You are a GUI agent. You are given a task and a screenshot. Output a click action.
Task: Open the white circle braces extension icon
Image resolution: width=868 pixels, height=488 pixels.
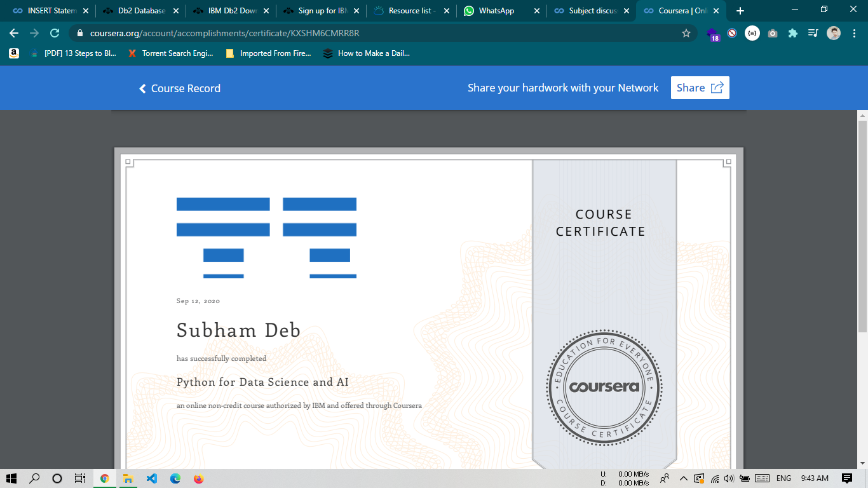(x=752, y=33)
